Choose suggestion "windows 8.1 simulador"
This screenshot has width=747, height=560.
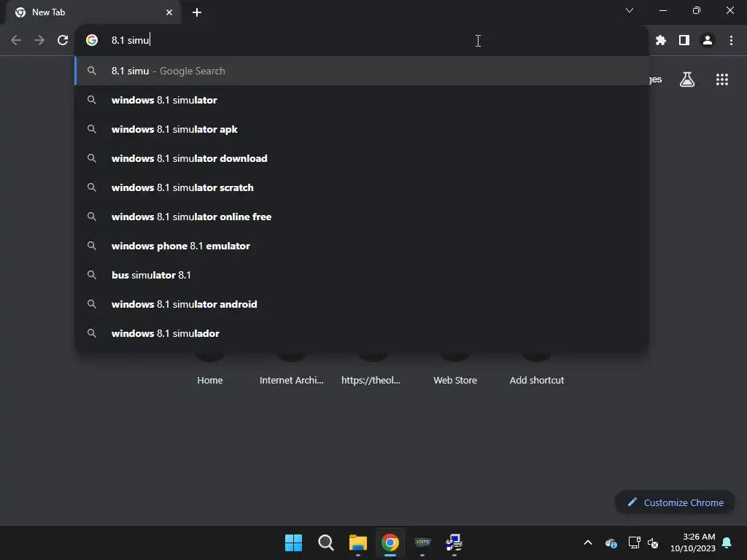coord(362,333)
